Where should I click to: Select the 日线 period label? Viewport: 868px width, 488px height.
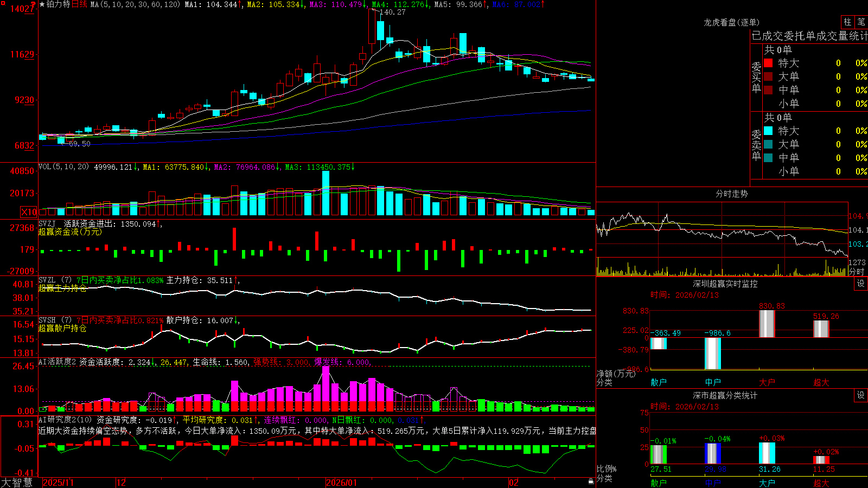click(79, 4)
